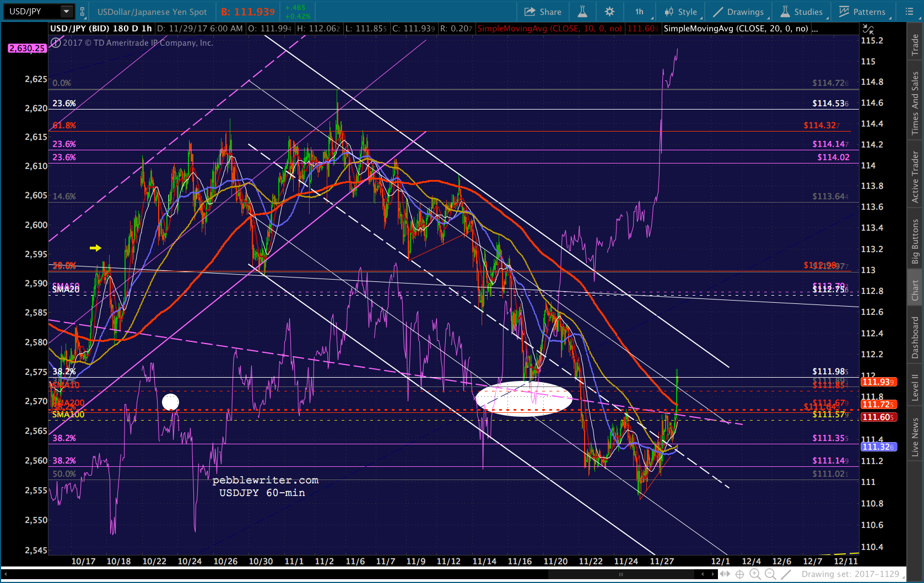Click the 115.2 price axis label

coord(872,41)
